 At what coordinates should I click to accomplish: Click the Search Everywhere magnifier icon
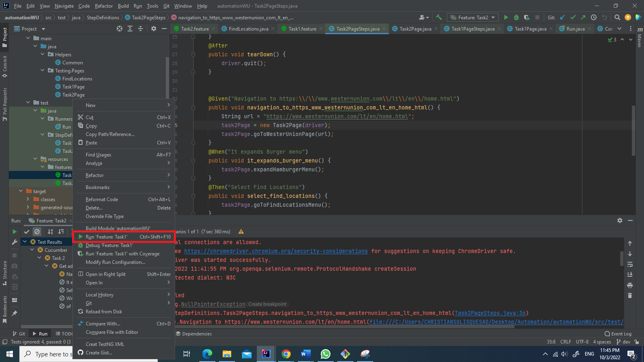617,17
